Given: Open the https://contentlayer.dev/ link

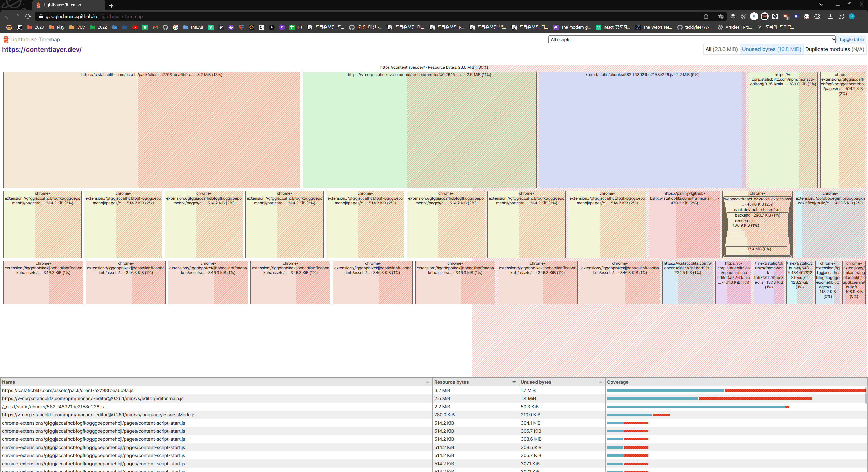Looking at the screenshot, I should tap(42, 49).
